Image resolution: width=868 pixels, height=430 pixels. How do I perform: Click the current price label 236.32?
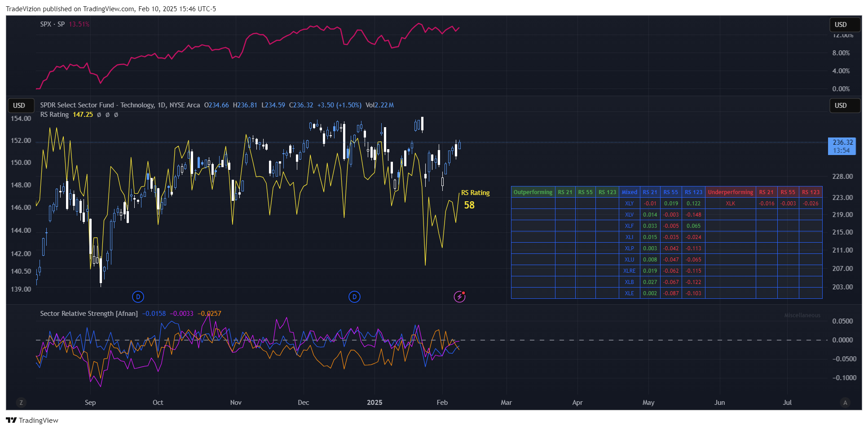pyautogui.click(x=842, y=142)
